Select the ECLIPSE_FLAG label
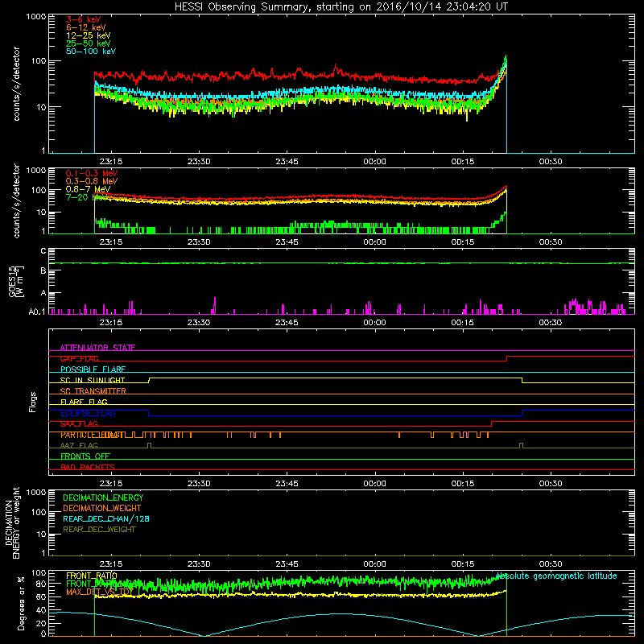The image size is (644, 644). 88,413
